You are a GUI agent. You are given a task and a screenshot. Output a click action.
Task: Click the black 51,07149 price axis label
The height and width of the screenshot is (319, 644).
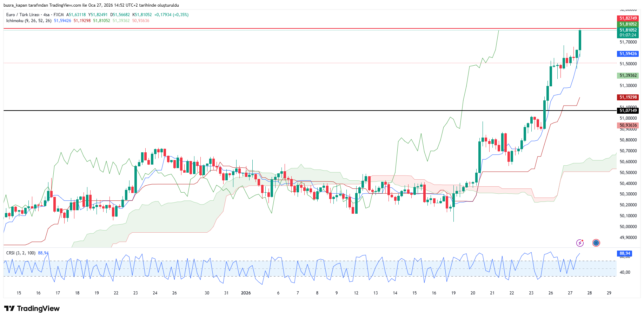click(x=628, y=111)
